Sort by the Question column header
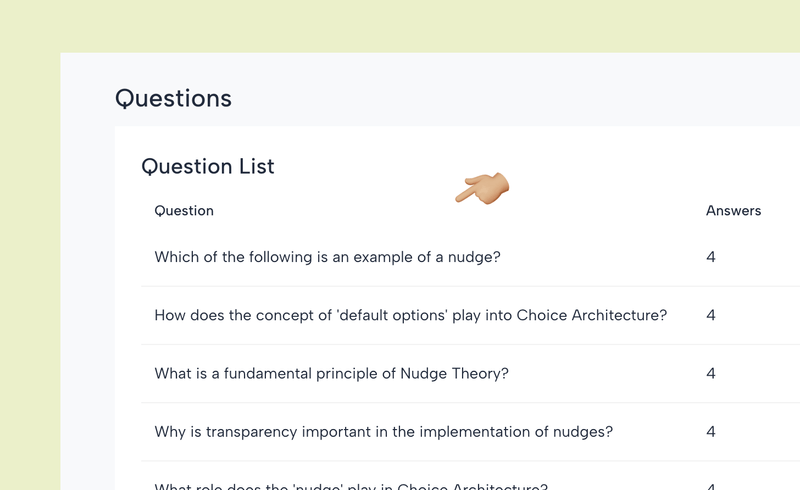The width and height of the screenshot is (800, 490). click(x=184, y=211)
